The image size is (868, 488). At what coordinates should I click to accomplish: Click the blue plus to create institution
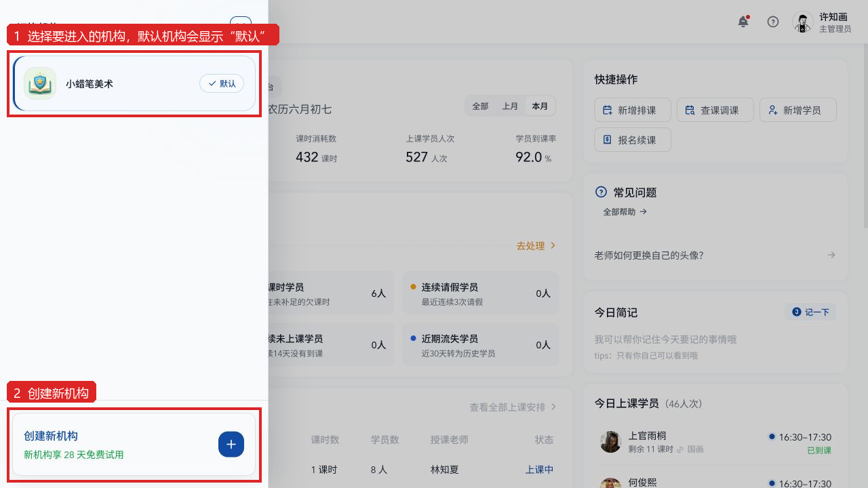(231, 444)
